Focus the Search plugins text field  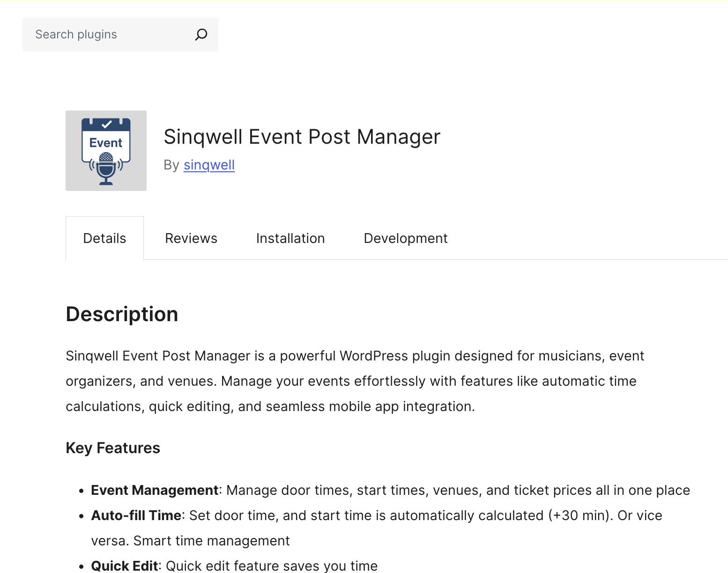(x=108, y=35)
